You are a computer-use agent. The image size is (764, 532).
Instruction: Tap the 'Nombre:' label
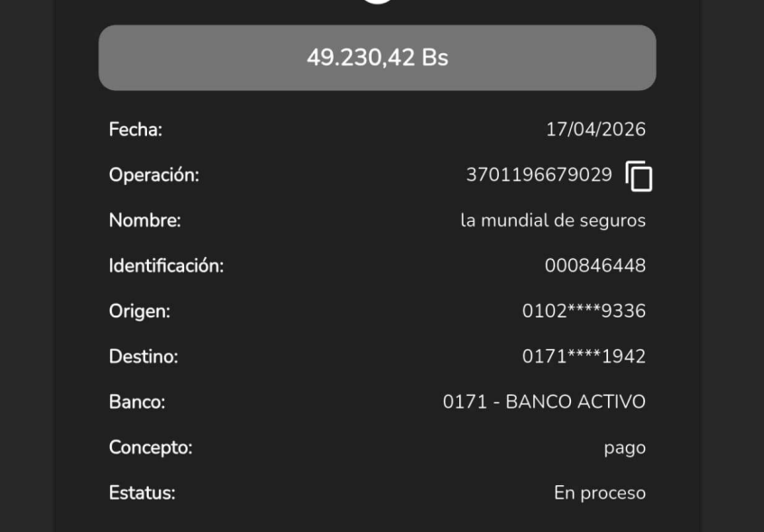pyautogui.click(x=144, y=221)
